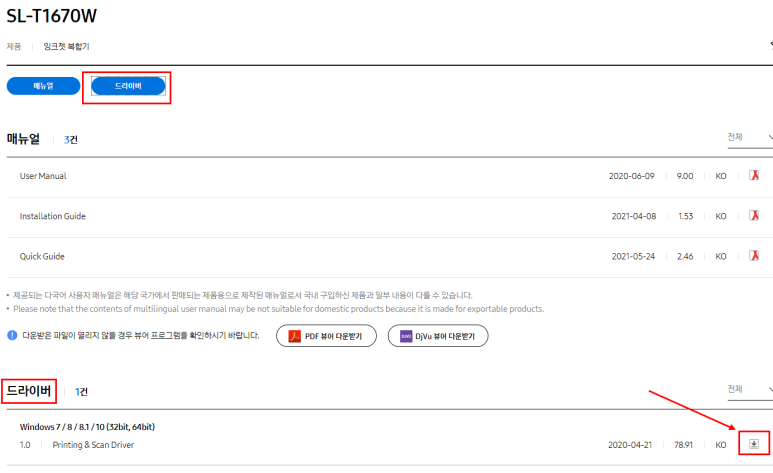Click the driver date 2020-04-21
The height and width of the screenshot is (473, 773).
pyautogui.click(x=630, y=445)
